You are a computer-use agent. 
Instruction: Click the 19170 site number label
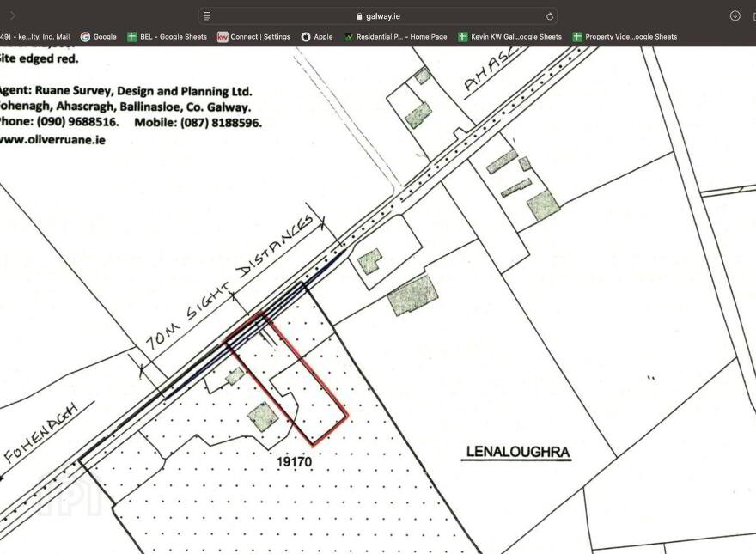294,462
